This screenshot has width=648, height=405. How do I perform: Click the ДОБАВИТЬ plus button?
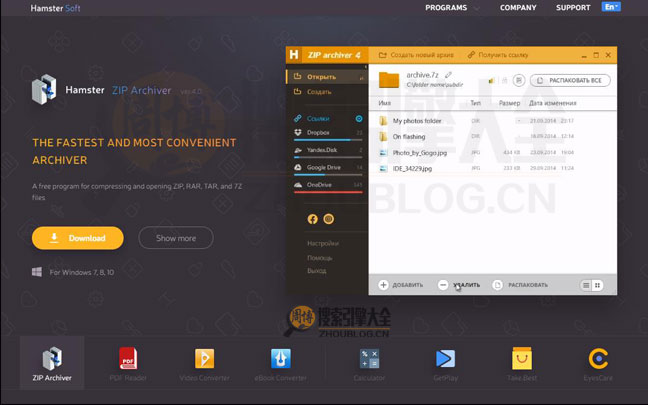tap(400, 285)
